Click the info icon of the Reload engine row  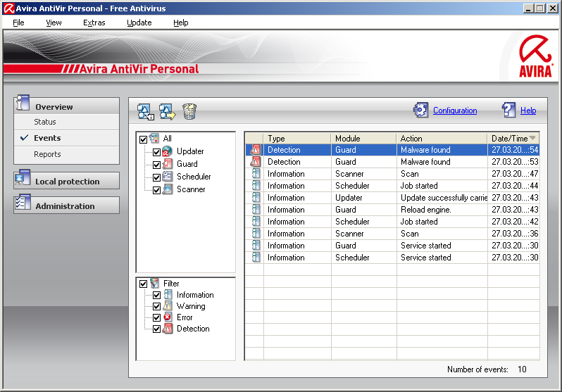(256, 209)
